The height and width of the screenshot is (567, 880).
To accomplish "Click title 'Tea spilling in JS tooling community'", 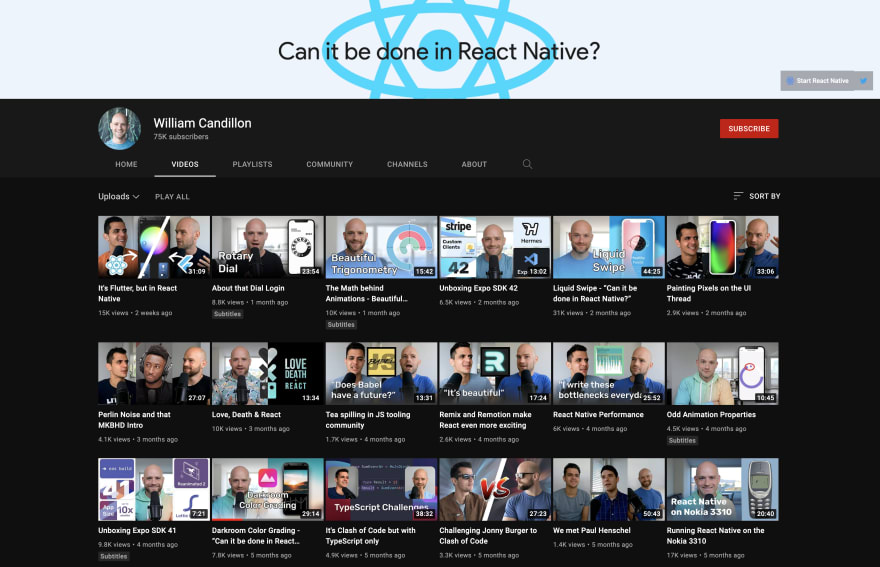I will coord(368,419).
